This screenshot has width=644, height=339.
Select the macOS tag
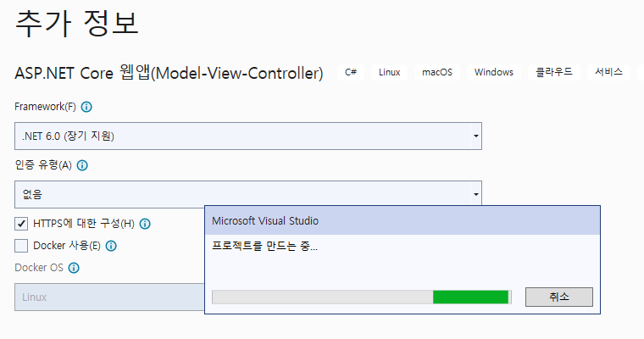click(437, 72)
